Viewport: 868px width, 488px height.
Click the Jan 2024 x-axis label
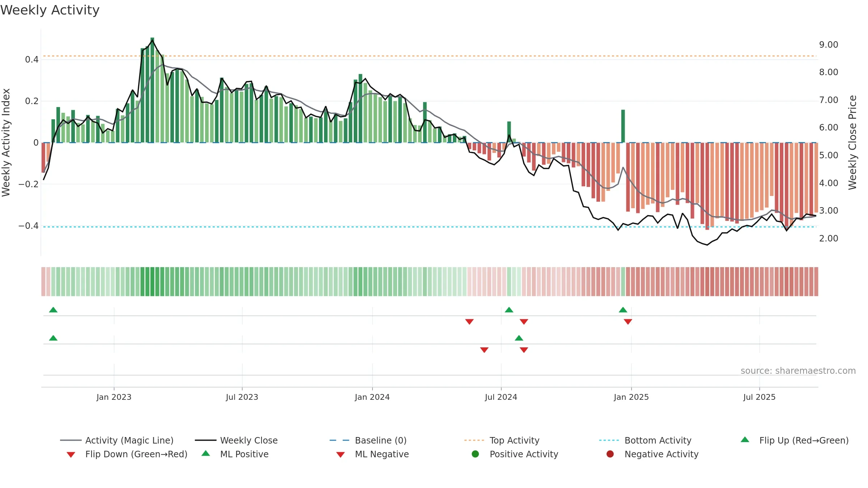372,397
